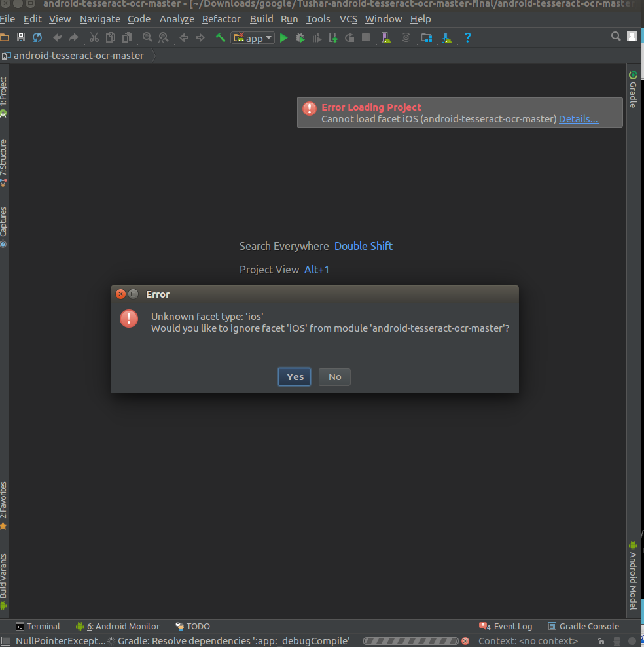
Task: Open the Refactor menu
Action: 221,19
